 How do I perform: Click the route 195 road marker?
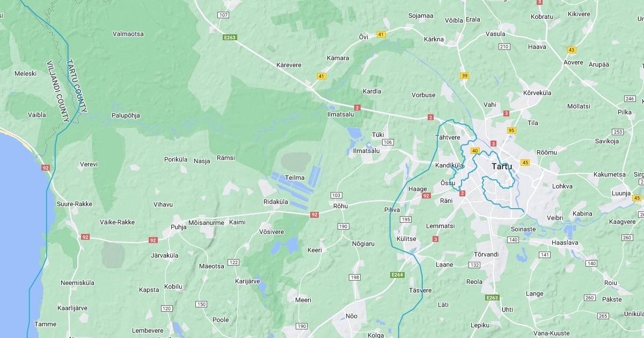(x=406, y=219)
